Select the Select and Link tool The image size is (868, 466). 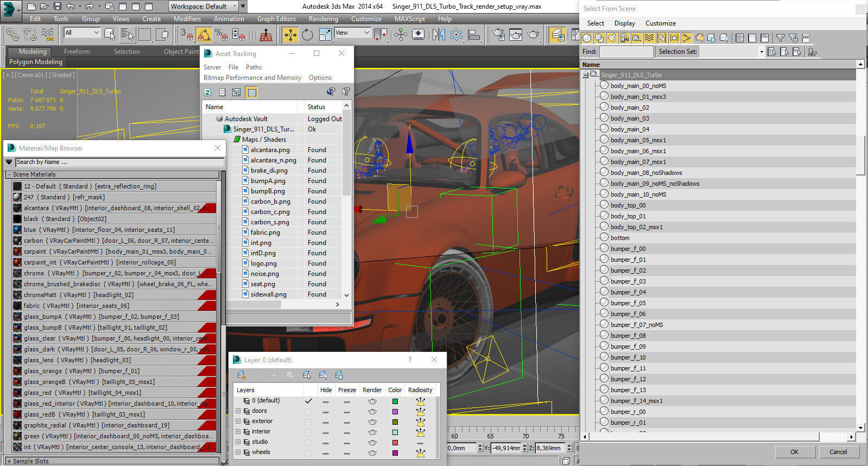12,35
